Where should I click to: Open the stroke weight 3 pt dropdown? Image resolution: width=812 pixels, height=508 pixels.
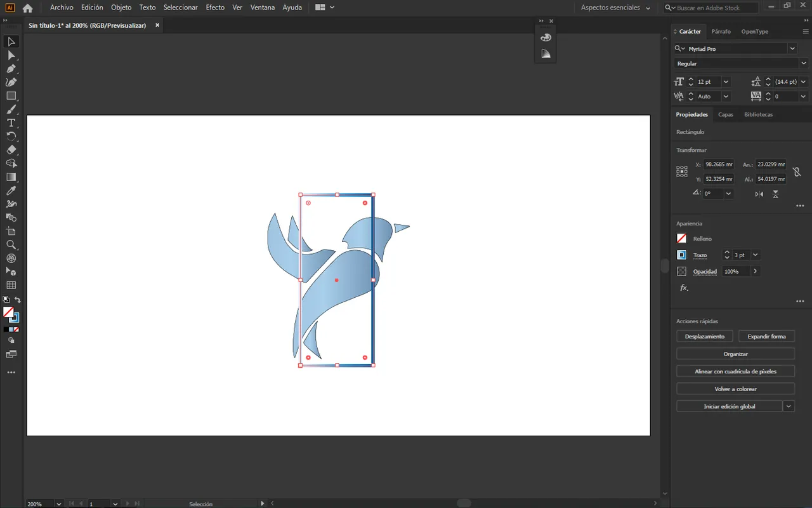pos(755,255)
